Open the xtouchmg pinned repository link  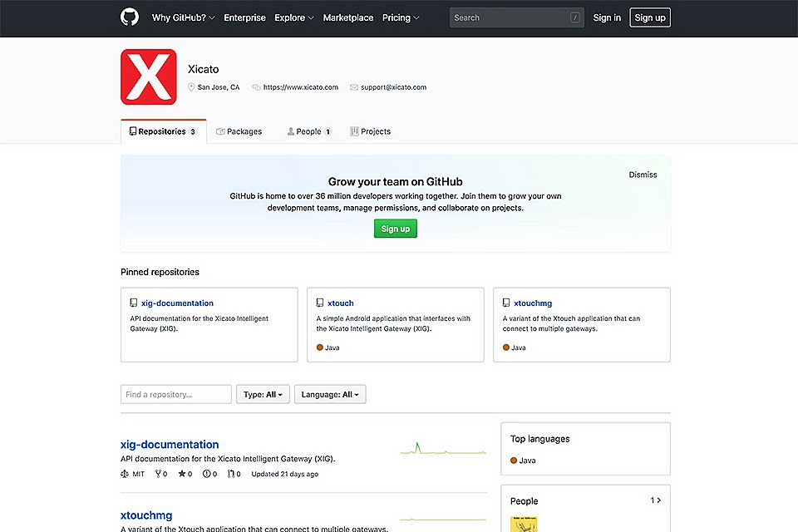(532, 303)
